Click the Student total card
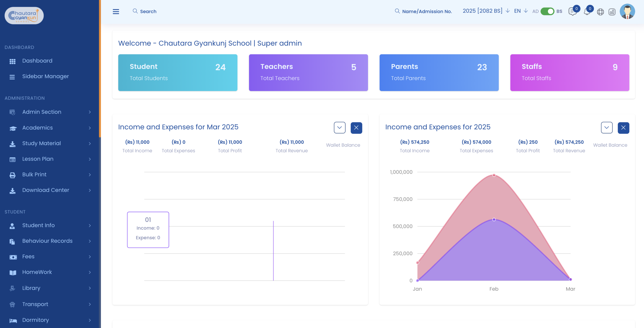The height and width of the screenshot is (328, 644). tap(178, 72)
